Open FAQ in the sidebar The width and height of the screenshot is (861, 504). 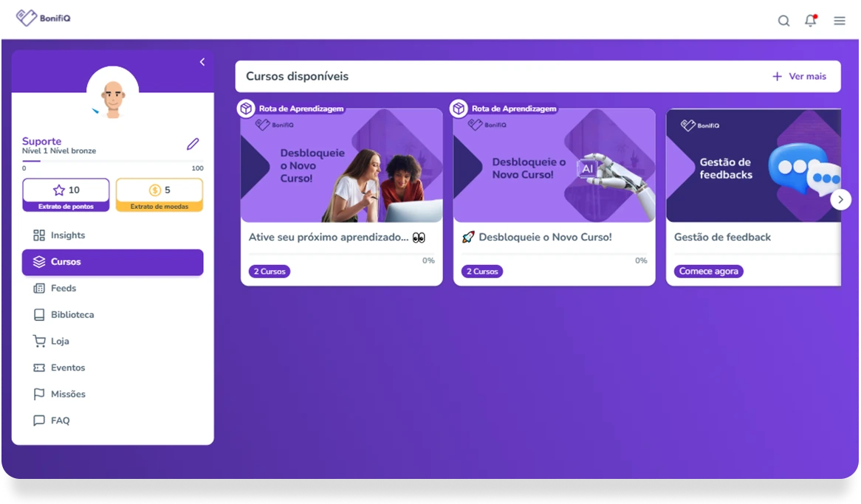point(112,421)
